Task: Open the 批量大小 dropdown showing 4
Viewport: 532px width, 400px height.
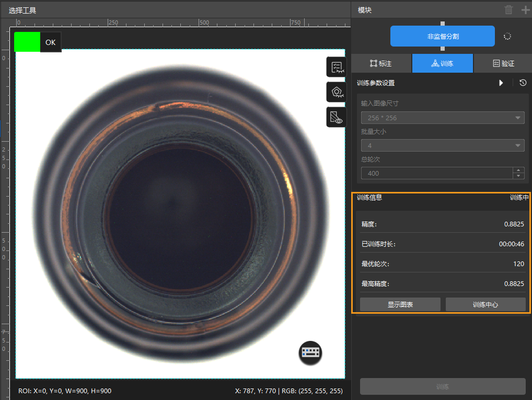Action: pyautogui.click(x=443, y=146)
